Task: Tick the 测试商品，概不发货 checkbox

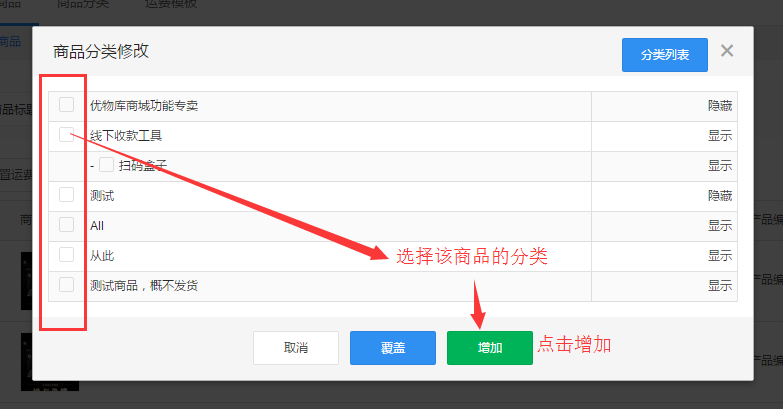Action: pyautogui.click(x=66, y=284)
